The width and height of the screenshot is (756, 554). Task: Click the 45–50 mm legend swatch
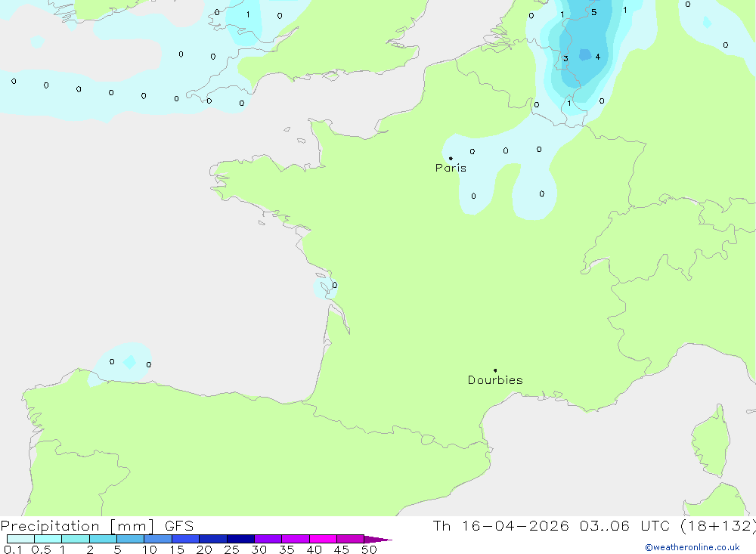click(351, 539)
